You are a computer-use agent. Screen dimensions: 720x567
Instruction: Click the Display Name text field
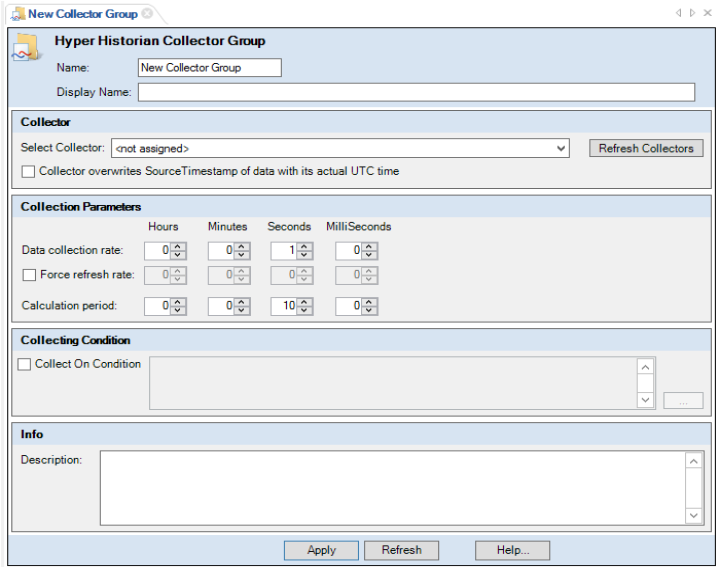(x=416, y=93)
